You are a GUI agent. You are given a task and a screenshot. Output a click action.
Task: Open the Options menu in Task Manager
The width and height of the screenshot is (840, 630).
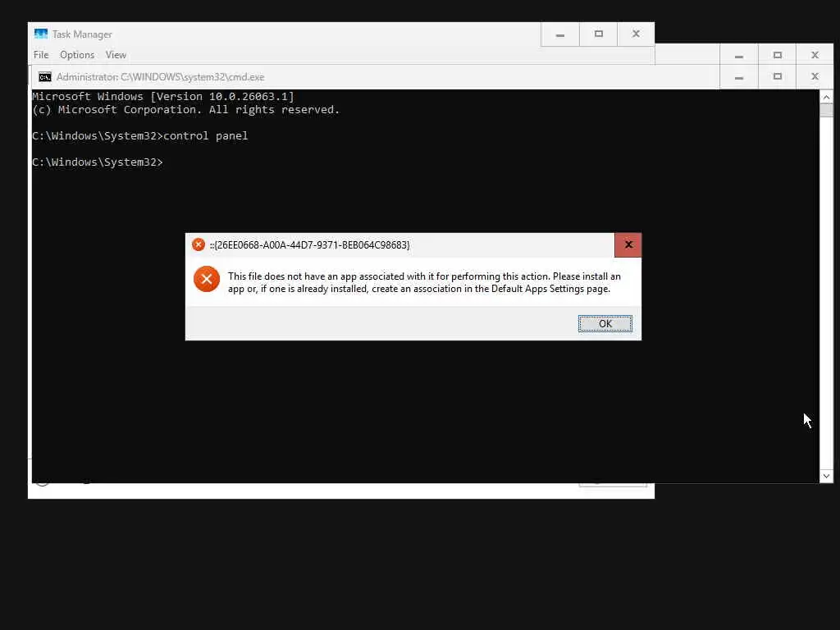click(77, 55)
